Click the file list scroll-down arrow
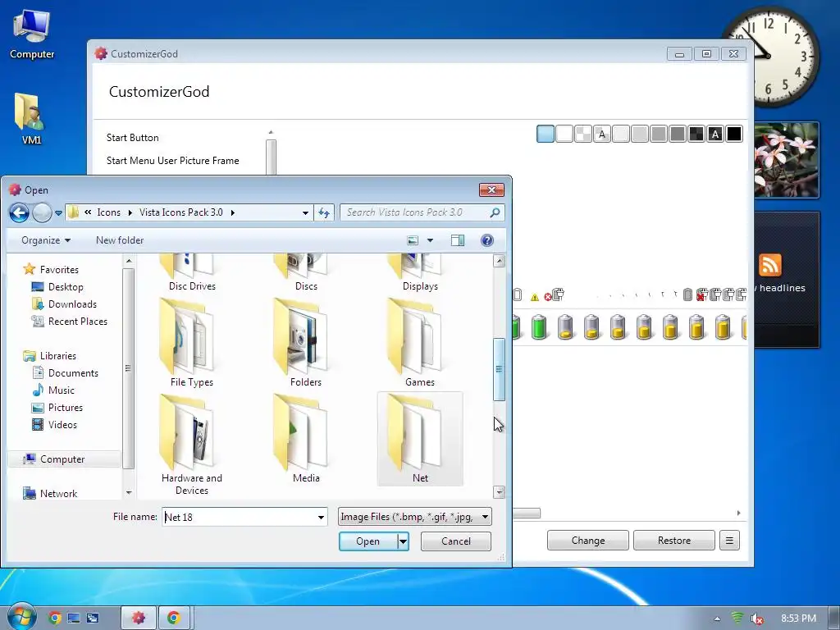The image size is (840, 630). [499, 492]
